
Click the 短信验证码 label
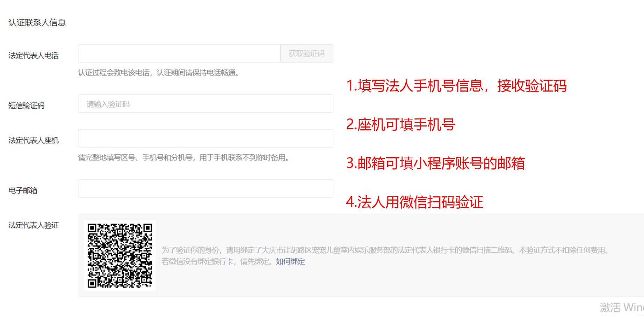[x=27, y=106]
